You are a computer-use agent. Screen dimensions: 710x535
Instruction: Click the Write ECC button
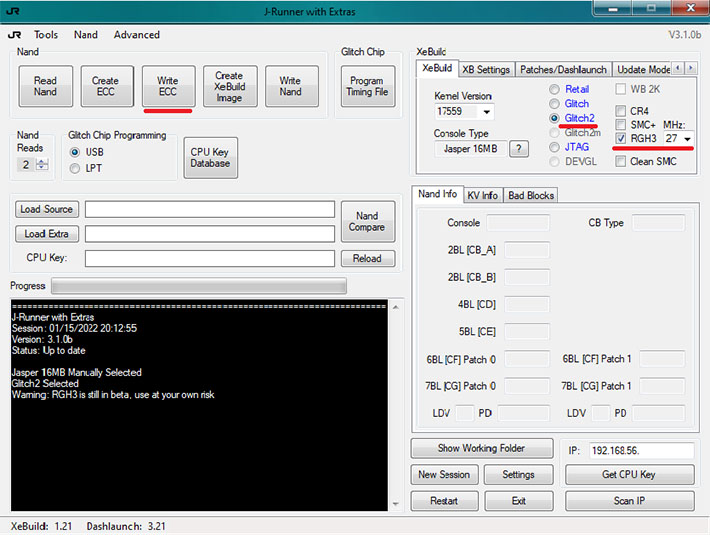[x=168, y=86]
